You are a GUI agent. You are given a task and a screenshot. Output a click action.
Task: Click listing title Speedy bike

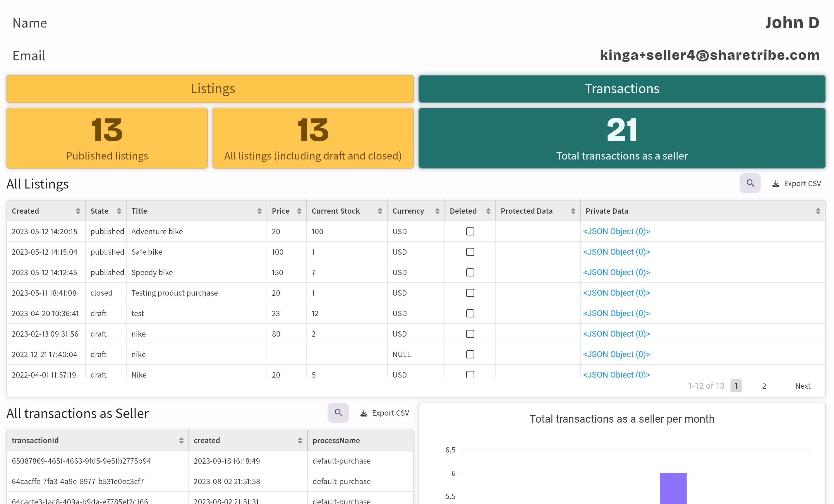tap(152, 272)
